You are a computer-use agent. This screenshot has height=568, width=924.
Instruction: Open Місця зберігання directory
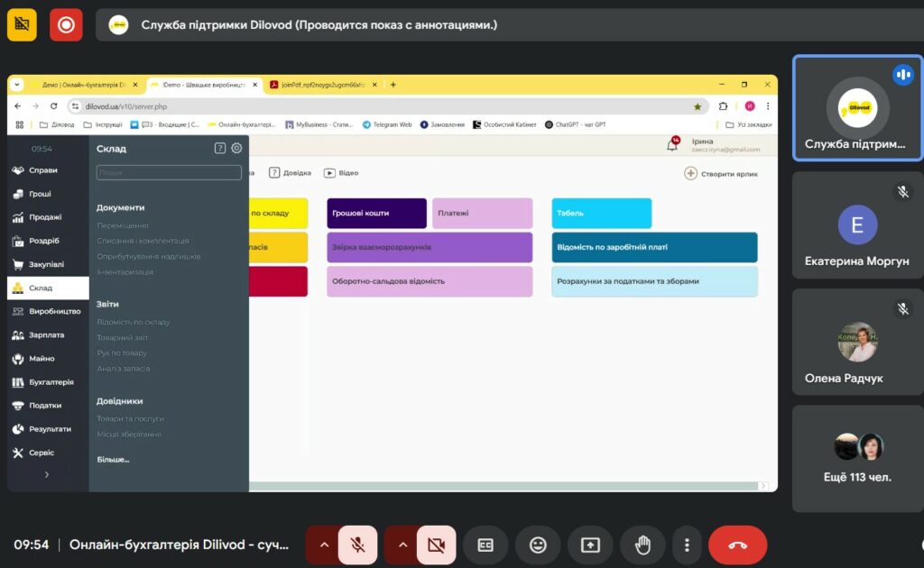click(129, 435)
